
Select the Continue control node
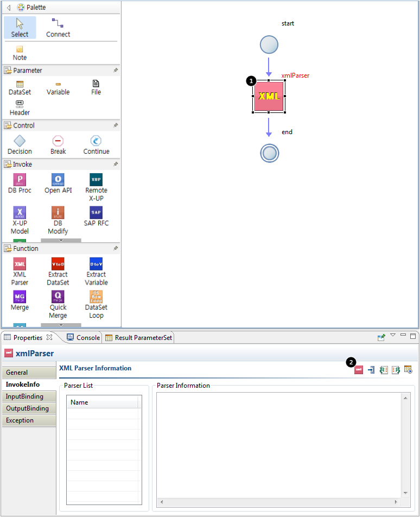pyautogui.click(x=96, y=145)
